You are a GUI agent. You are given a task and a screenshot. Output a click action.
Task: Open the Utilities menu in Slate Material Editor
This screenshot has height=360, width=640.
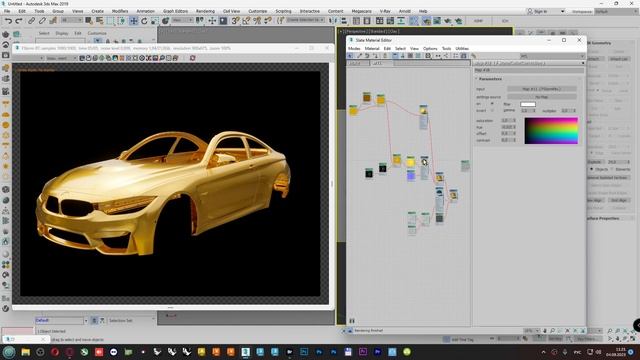coord(462,49)
